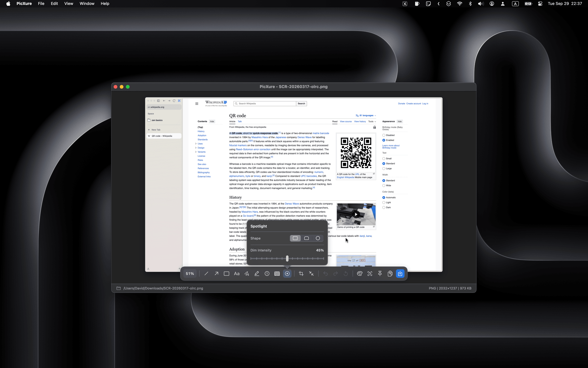
Task: Click the Reset circular arrow icon
Action: (346, 273)
